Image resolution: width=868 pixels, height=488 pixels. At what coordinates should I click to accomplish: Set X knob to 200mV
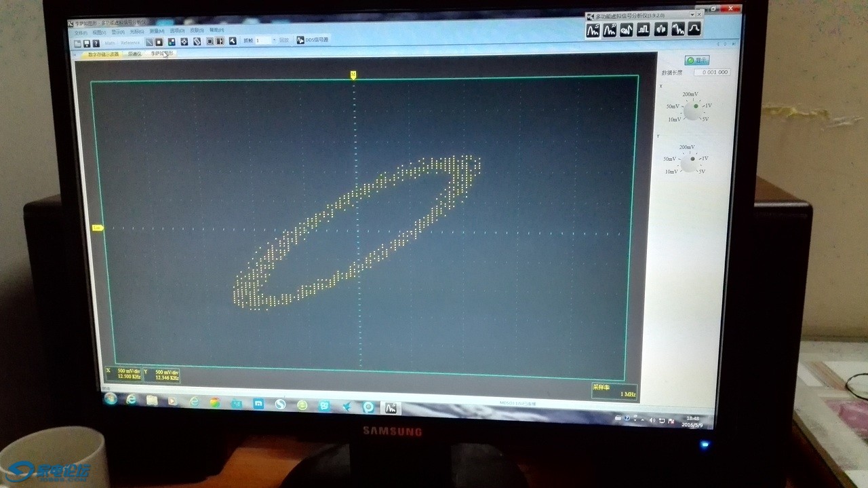click(x=690, y=94)
